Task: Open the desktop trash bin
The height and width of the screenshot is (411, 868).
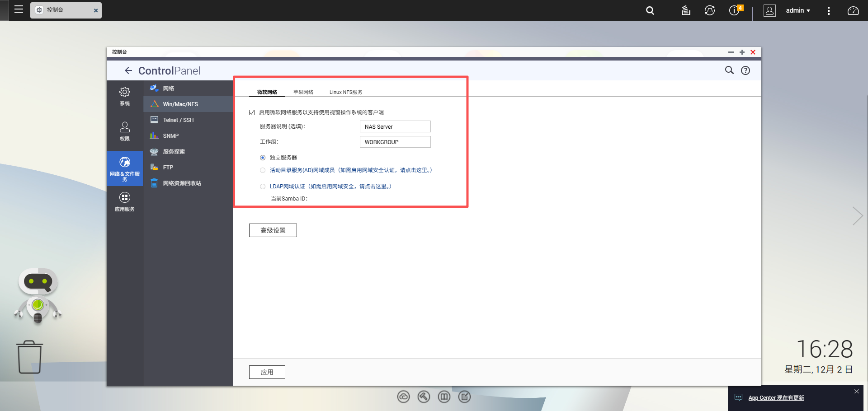Action: point(30,357)
